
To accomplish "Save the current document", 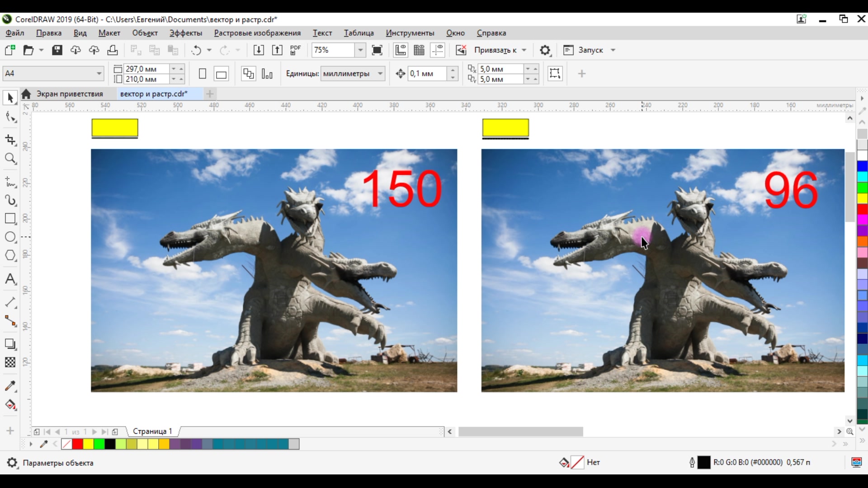I will (x=57, y=50).
